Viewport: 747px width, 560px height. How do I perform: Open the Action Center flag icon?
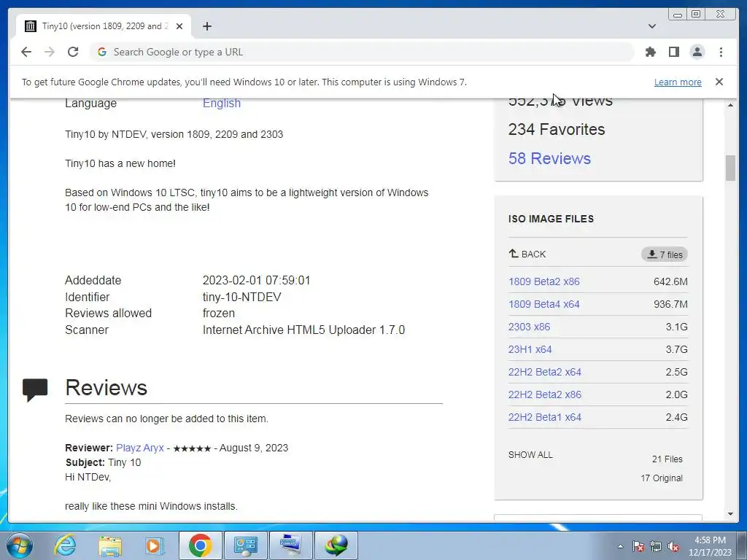click(638, 546)
